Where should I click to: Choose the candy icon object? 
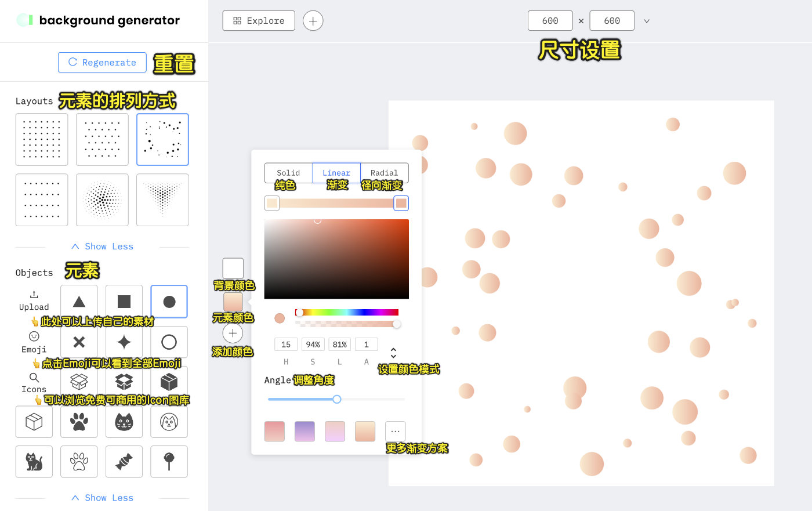[124, 462]
